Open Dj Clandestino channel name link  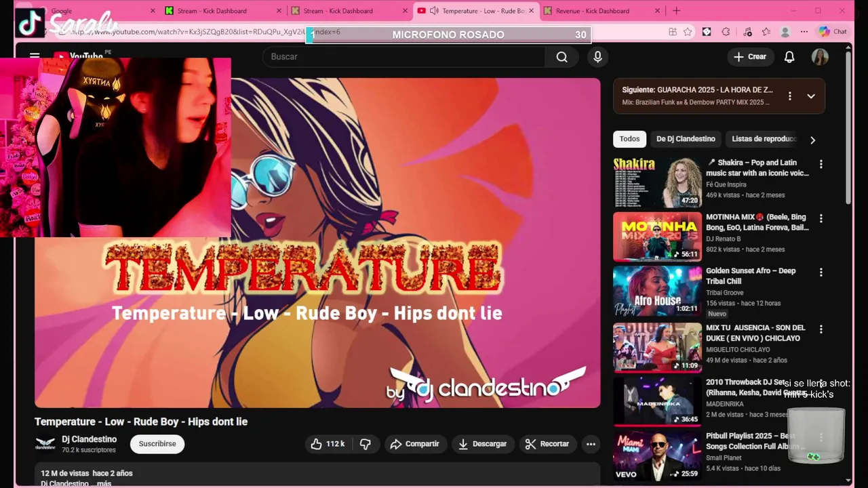(x=89, y=439)
